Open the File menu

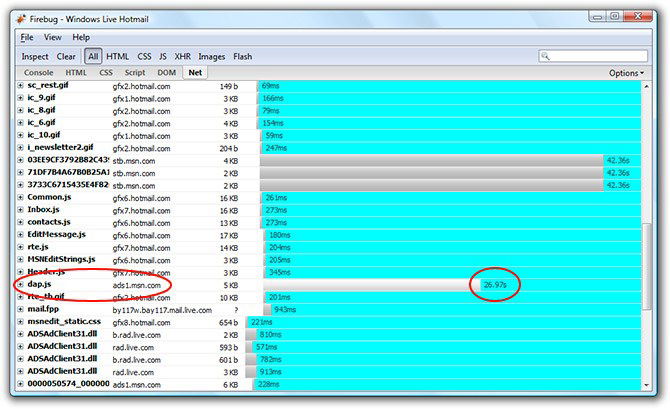27,38
